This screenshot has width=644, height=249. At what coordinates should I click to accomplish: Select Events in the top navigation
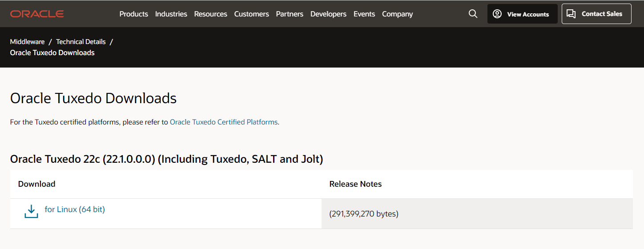[x=364, y=14]
